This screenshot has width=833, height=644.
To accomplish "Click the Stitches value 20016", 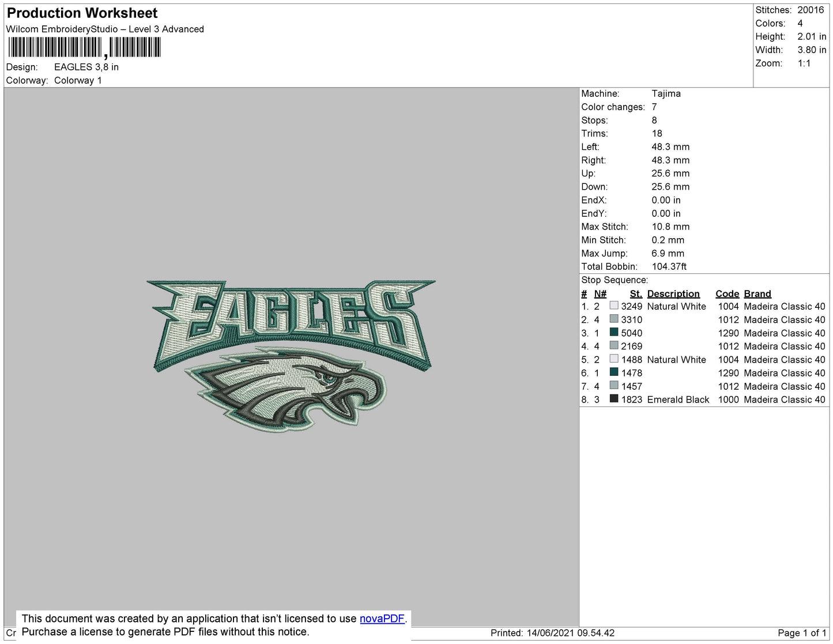I will (811, 10).
